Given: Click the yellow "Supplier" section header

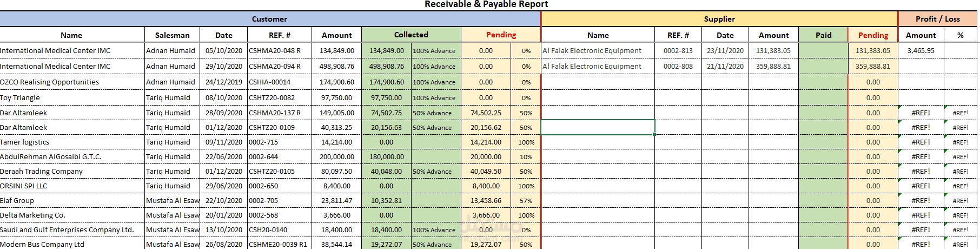Looking at the screenshot, I should click(719, 19).
